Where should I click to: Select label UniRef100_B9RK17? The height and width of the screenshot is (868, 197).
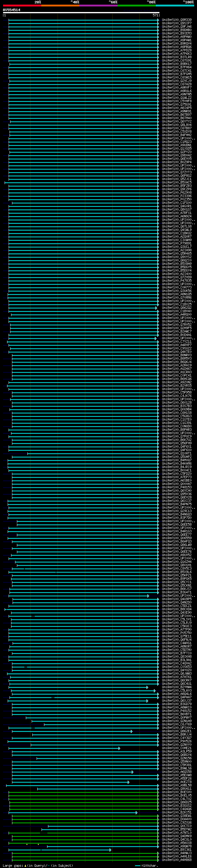point(177,64)
